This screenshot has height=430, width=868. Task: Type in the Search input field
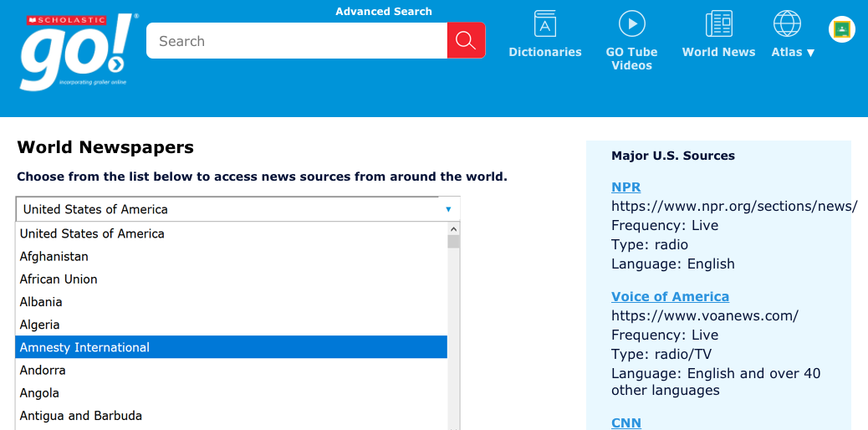click(x=297, y=41)
